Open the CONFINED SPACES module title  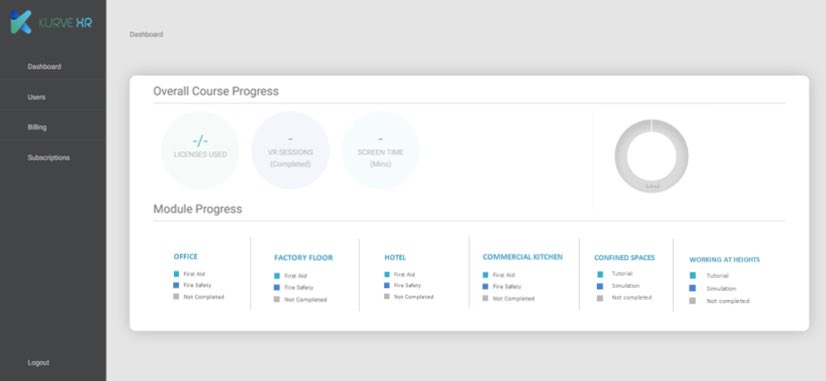(624, 258)
